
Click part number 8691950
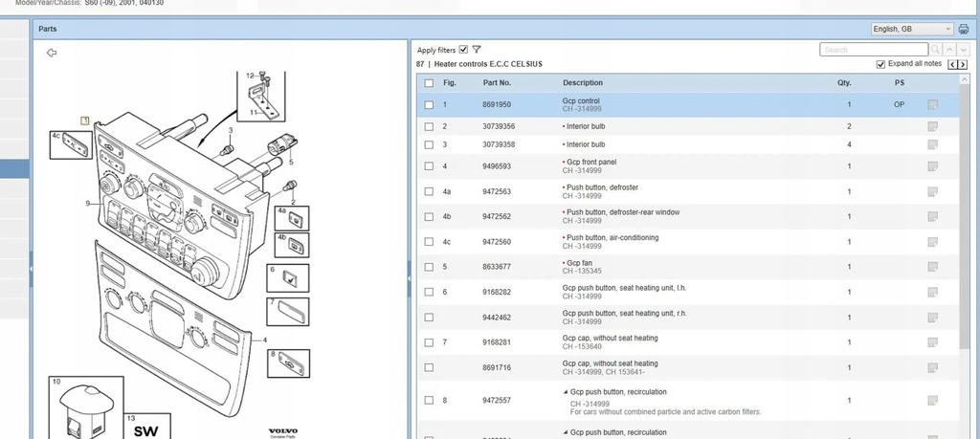point(497,105)
